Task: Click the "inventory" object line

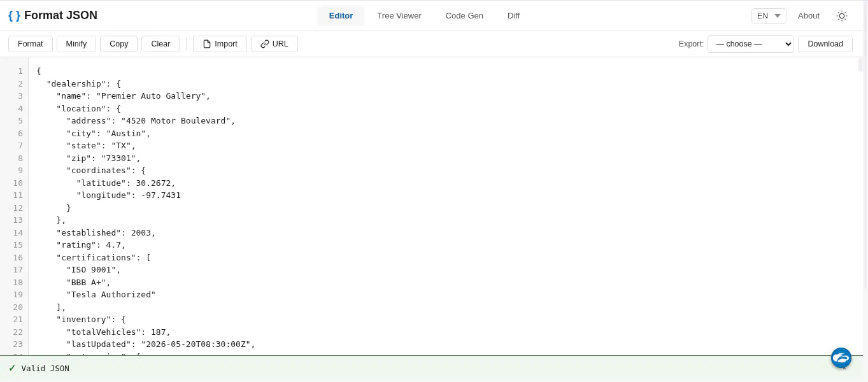Action: (91, 320)
